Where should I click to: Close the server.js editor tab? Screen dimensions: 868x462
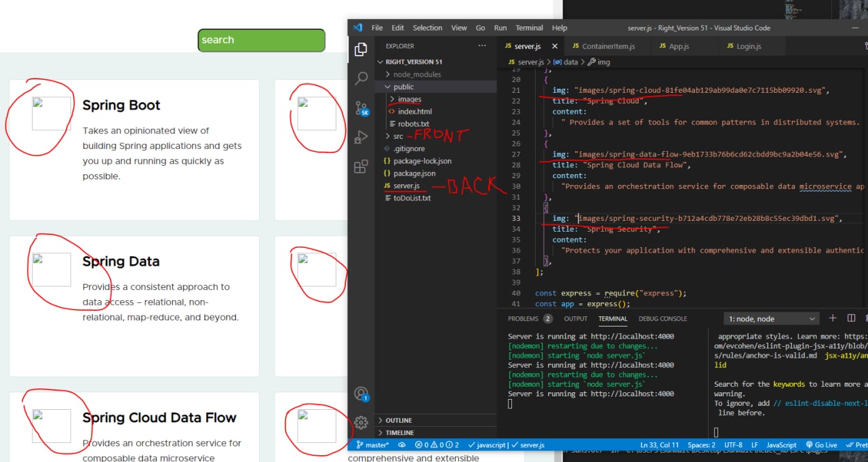[x=554, y=46]
